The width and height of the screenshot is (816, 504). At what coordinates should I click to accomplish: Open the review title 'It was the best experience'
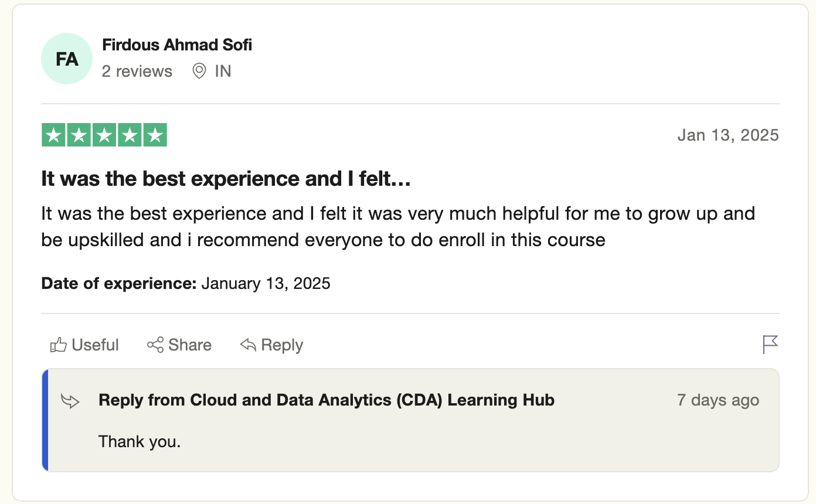point(226,179)
